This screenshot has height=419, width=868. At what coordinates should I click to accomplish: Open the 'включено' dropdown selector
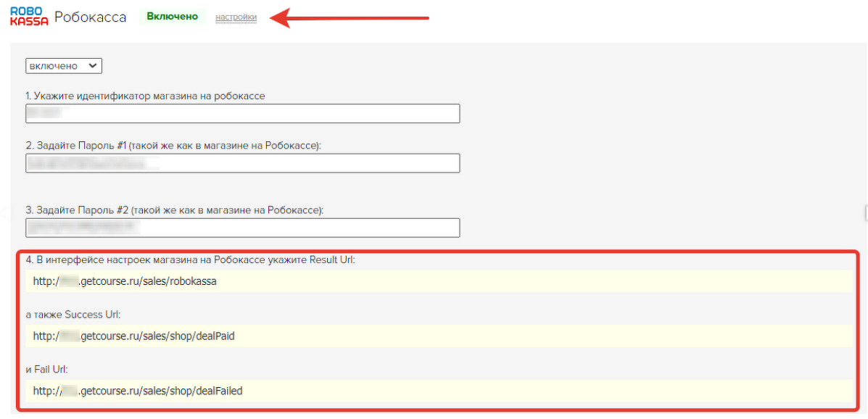coord(65,66)
